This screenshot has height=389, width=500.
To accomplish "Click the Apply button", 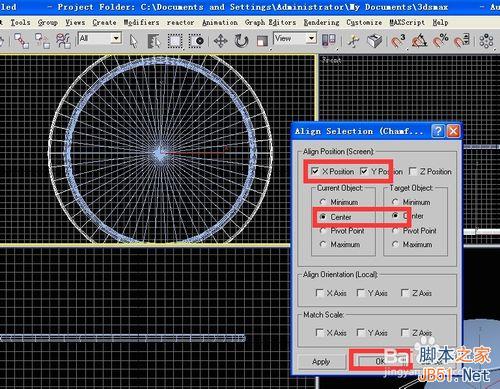I will [321, 361].
